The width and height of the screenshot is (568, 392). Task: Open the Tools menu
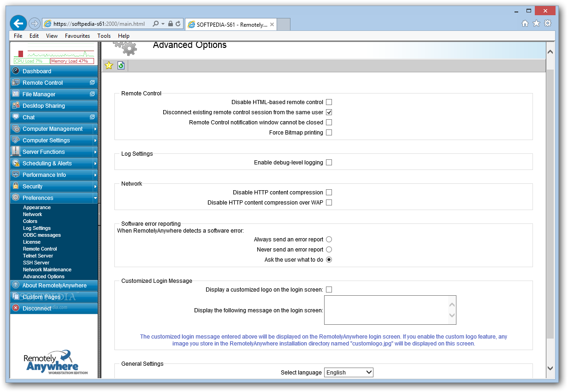104,36
